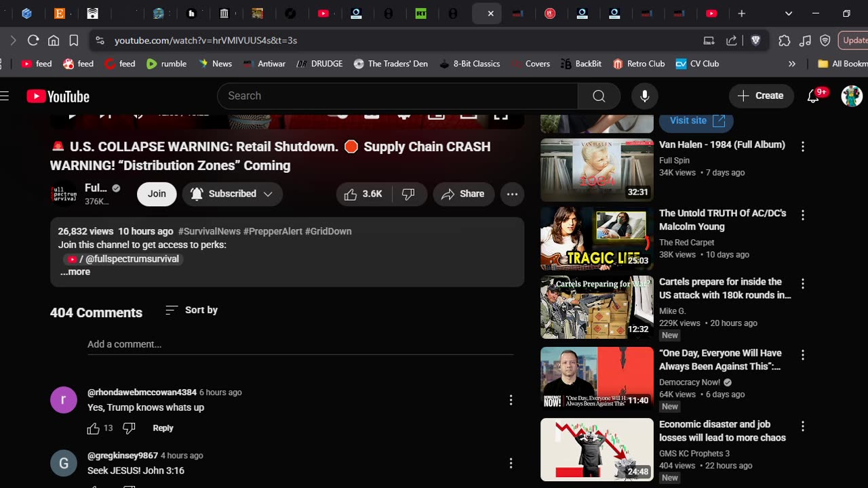Open the #SurvivalNews hashtag link
The height and width of the screenshot is (488, 868).
tap(210, 231)
